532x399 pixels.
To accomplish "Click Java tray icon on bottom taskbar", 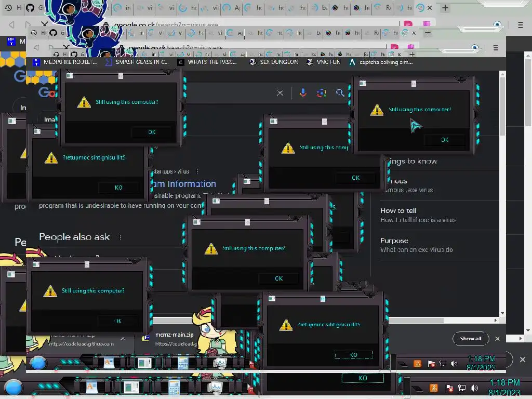I will (x=434, y=388).
